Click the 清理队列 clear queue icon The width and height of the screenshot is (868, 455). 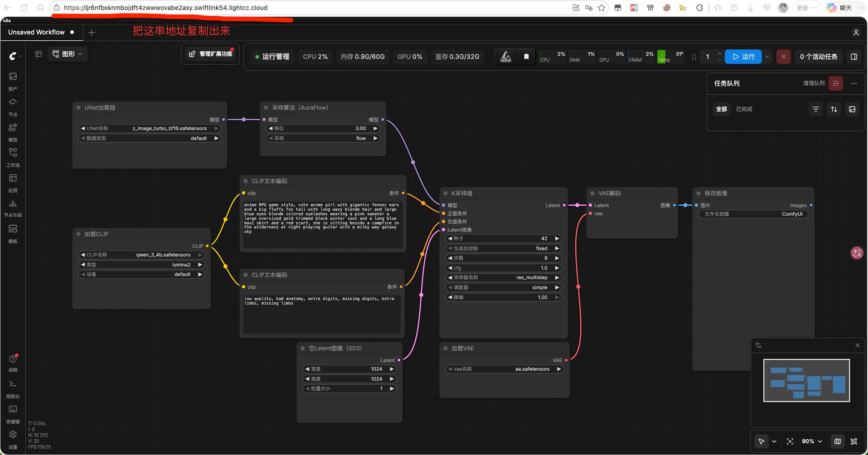(x=835, y=83)
